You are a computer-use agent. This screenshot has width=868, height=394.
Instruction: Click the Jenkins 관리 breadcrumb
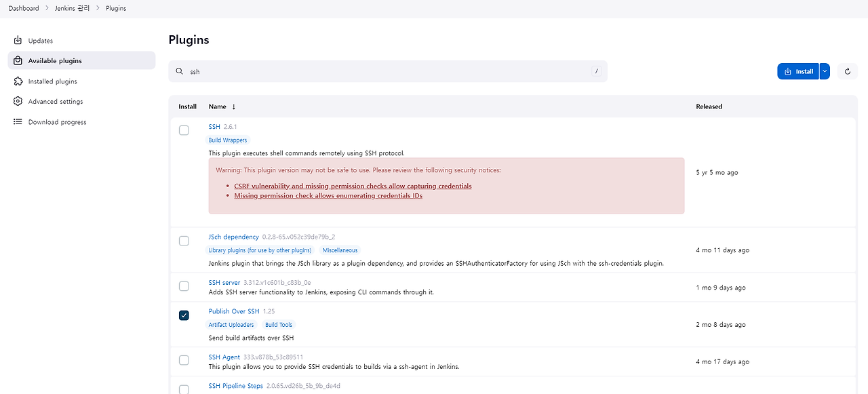73,8
